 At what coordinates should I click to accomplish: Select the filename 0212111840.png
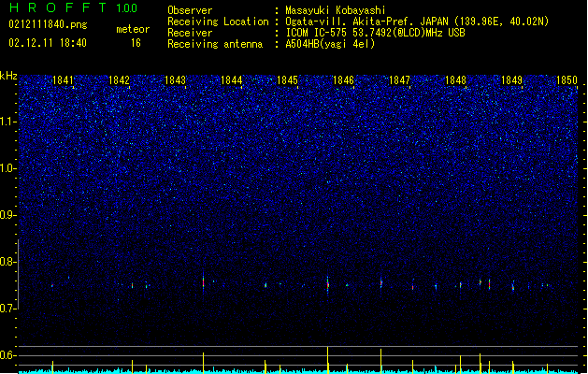pos(48,24)
